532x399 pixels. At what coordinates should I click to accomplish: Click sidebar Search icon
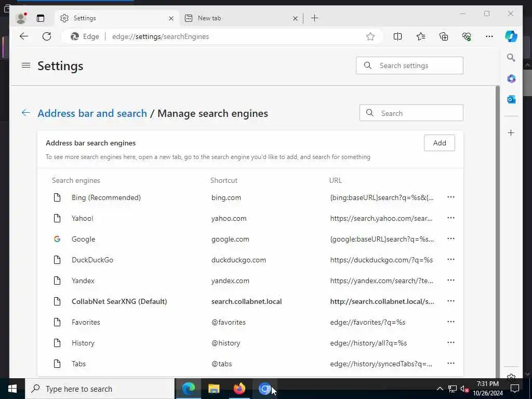tap(511, 58)
